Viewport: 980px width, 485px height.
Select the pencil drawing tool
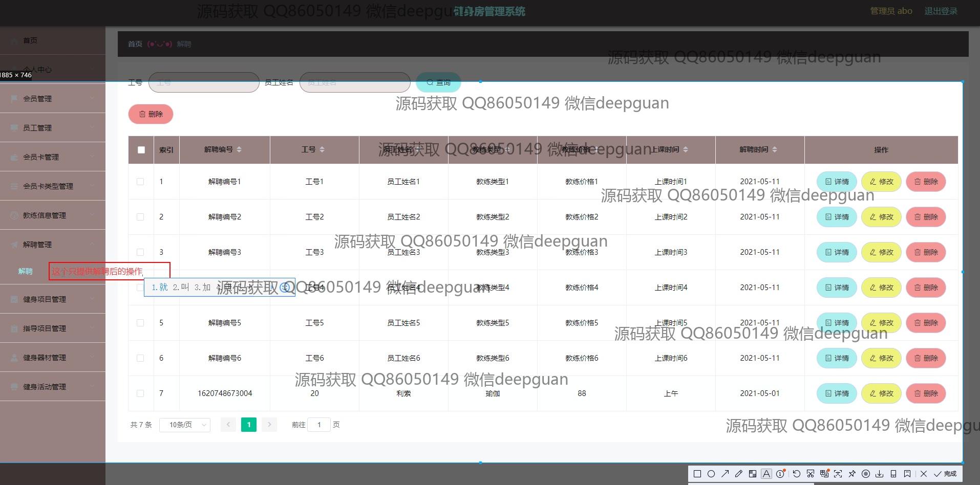click(x=738, y=474)
